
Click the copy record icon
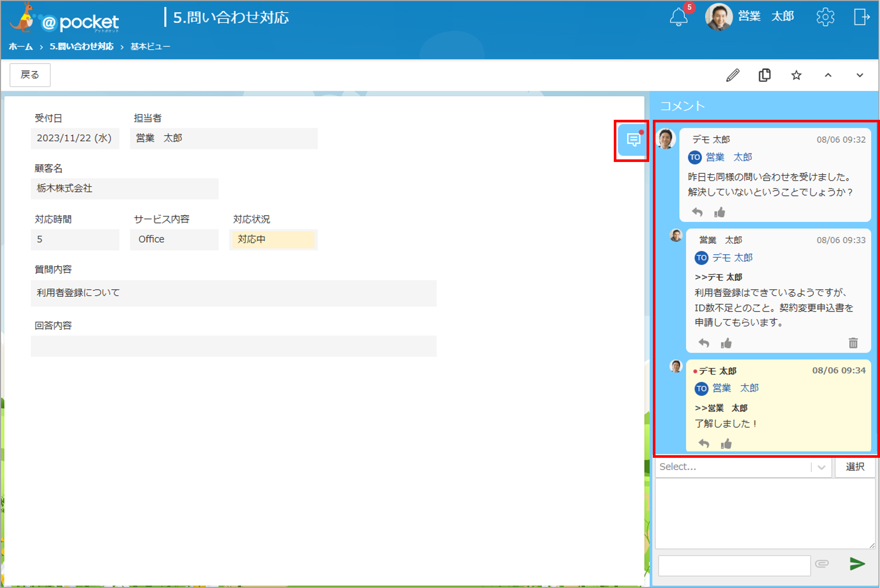pos(765,76)
